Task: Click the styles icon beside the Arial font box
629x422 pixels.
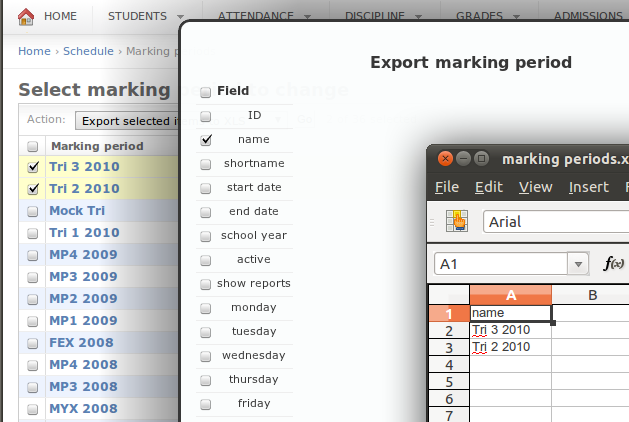Action: coord(457,221)
